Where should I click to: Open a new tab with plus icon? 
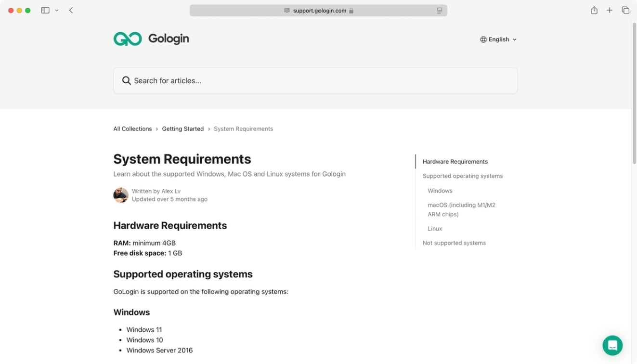(x=610, y=10)
